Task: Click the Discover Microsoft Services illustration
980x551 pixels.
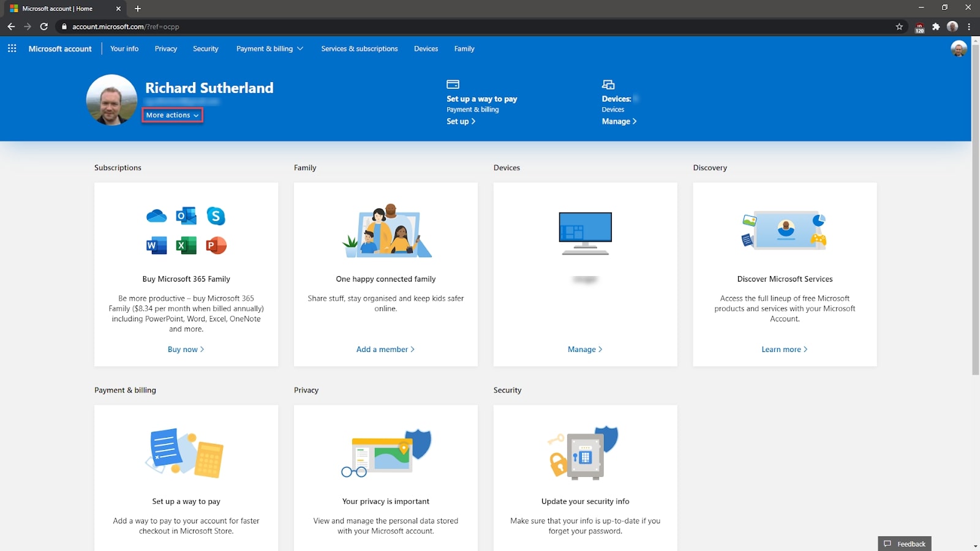Action: (785, 230)
